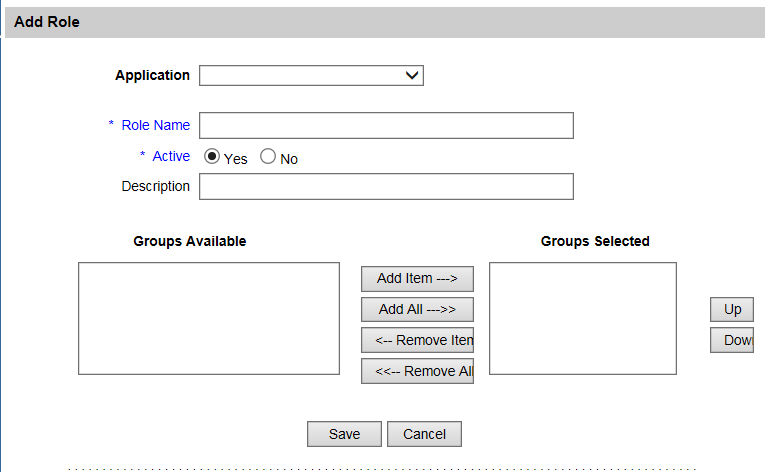The width and height of the screenshot is (770, 472).
Task: Save the new role
Action: 344,434
